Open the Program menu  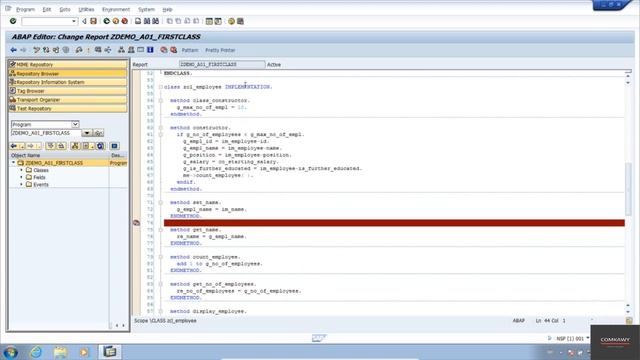click(x=25, y=9)
